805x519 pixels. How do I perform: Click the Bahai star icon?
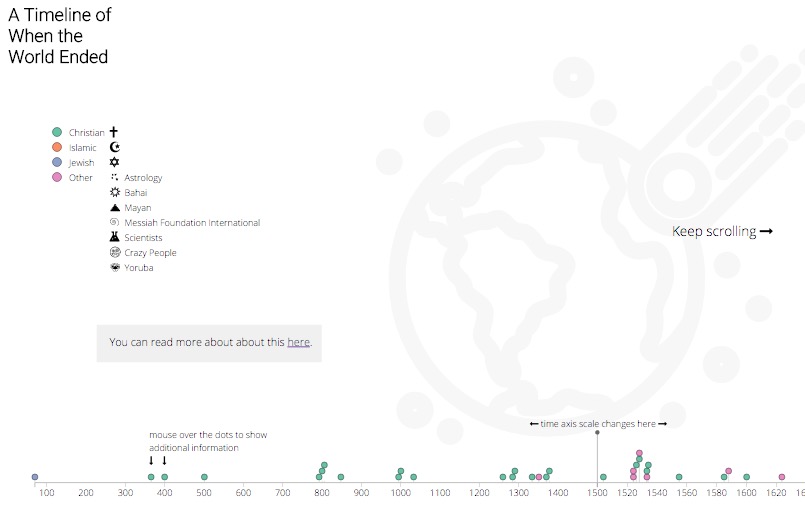(x=115, y=192)
